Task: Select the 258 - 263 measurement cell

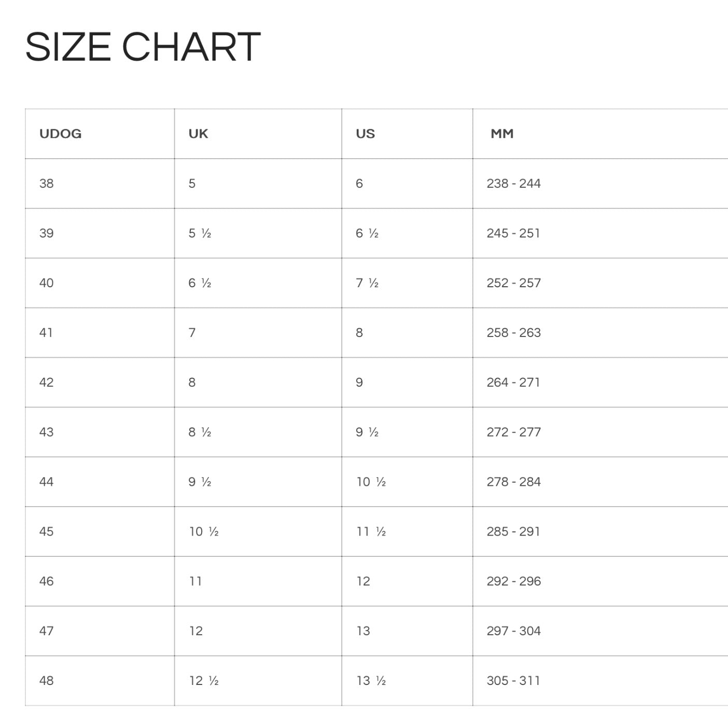Action: tap(513, 333)
